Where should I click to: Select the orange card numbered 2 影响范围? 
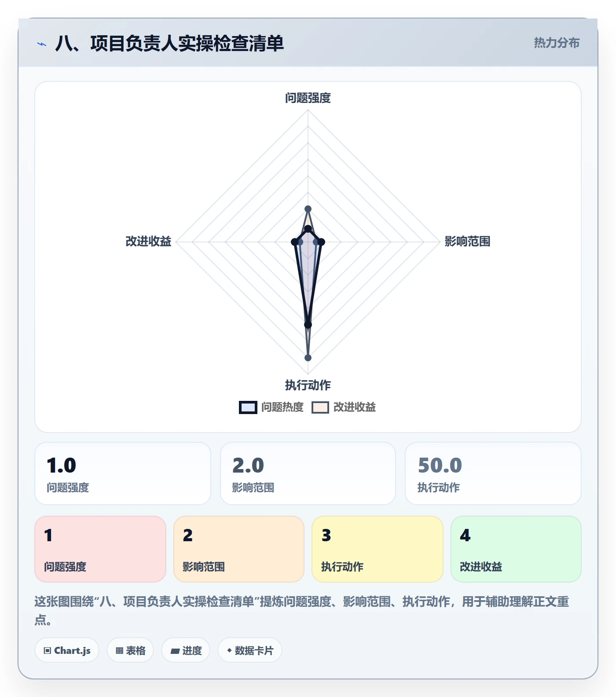click(239, 549)
